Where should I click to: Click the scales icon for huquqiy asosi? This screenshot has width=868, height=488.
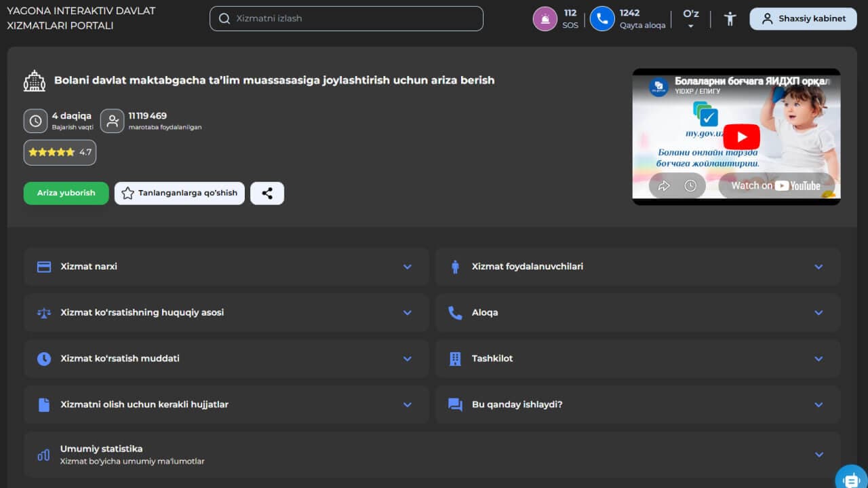coord(44,313)
